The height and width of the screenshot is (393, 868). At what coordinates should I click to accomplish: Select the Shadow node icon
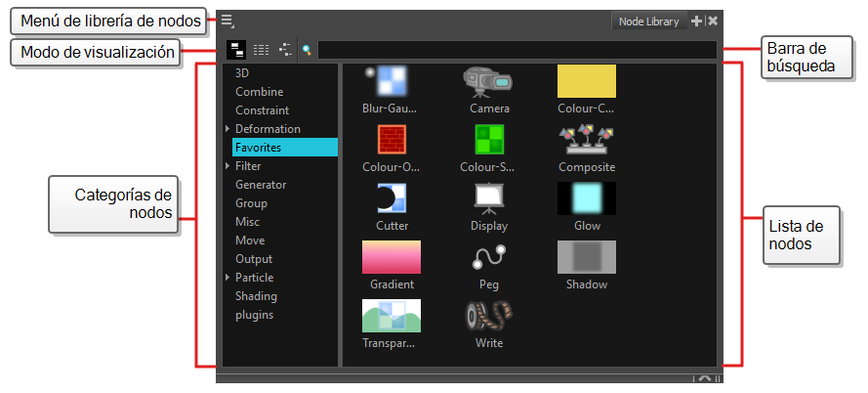coord(586,257)
